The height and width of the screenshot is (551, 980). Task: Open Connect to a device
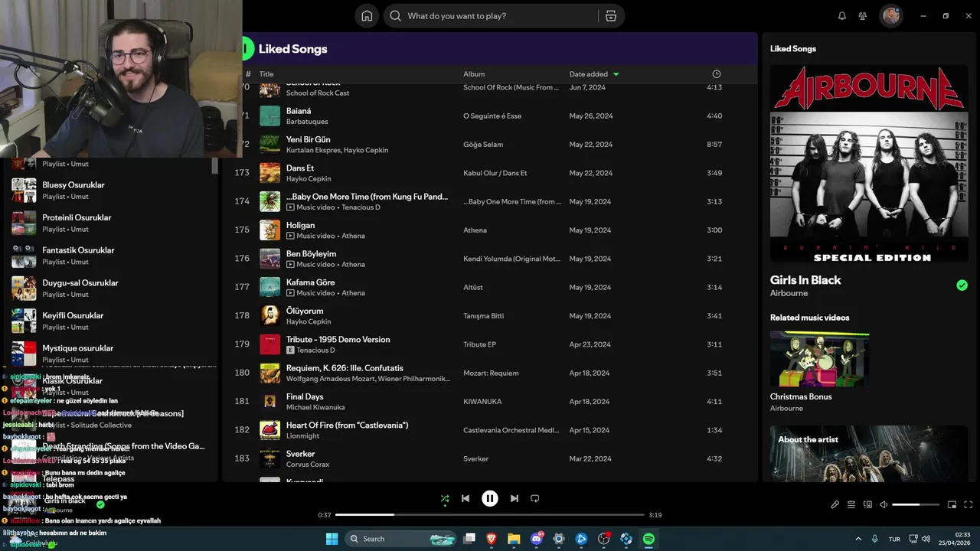(867, 504)
